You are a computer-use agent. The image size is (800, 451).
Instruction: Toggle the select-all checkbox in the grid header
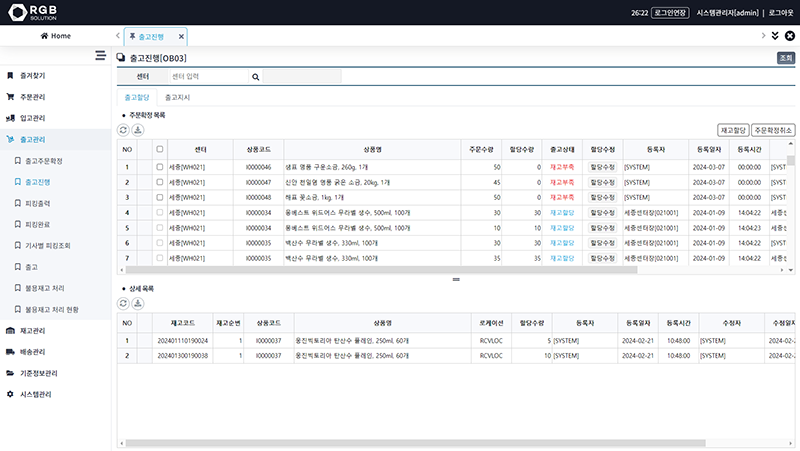(x=160, y=149)
